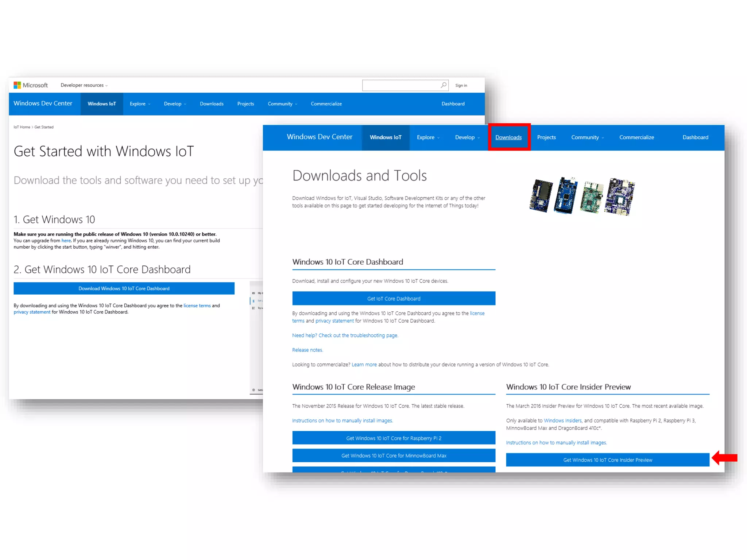Open Commercialize in front navigation bar

point(636,137)
